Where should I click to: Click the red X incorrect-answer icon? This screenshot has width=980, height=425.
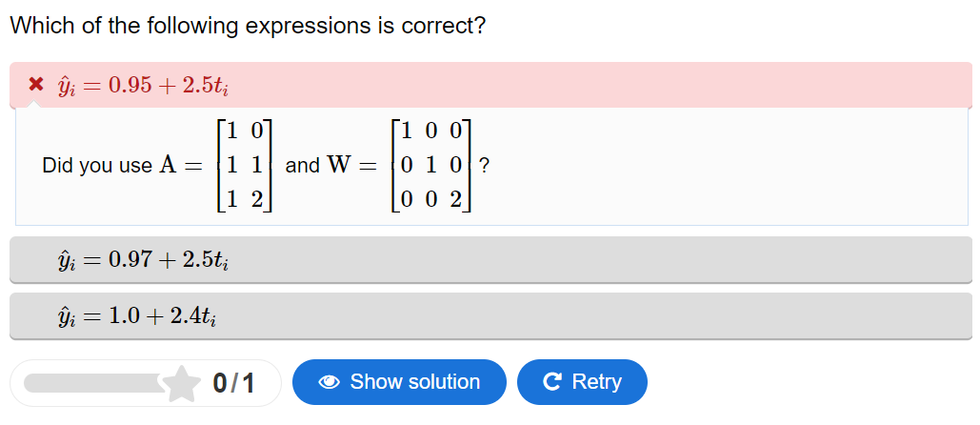[35, 84]
